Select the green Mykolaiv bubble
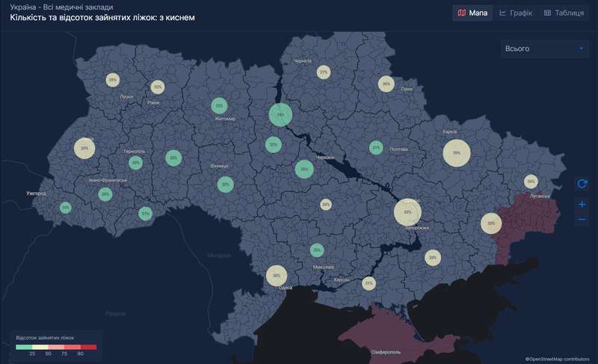The width and height of the screenshot is (598, 364). [317, 250]
